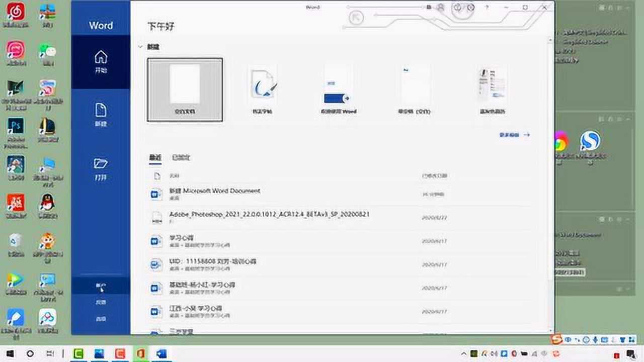Select the calligraphy practice template

pos(262,89)
